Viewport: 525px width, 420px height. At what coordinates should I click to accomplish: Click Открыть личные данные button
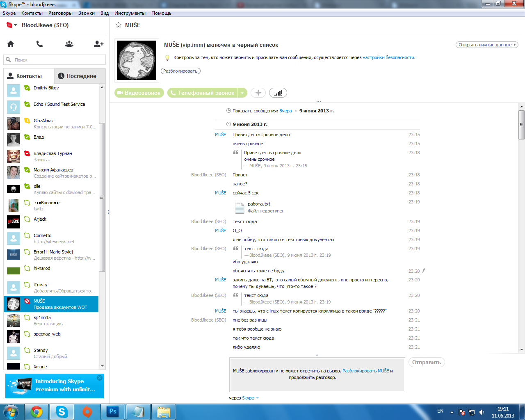click(x=487, y=45)
